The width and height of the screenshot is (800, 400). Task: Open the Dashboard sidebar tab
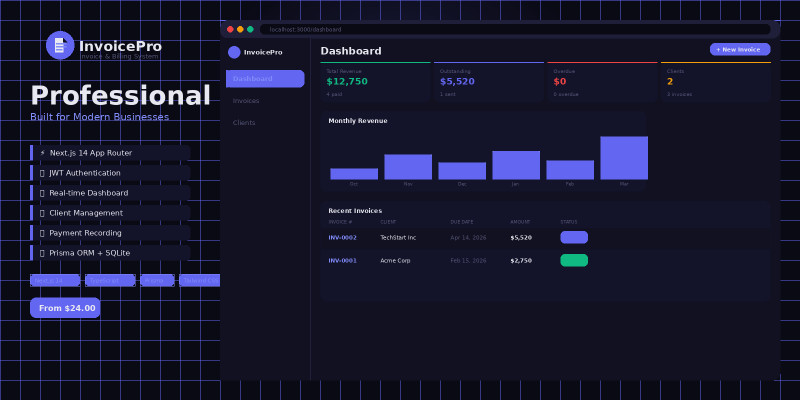coord(265,79)
